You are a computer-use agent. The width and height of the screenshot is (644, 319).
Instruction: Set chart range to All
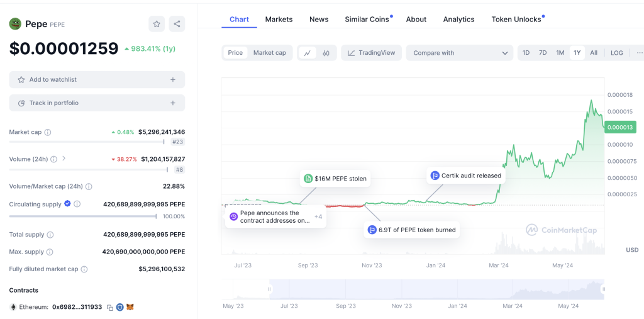tap(594, 53)
